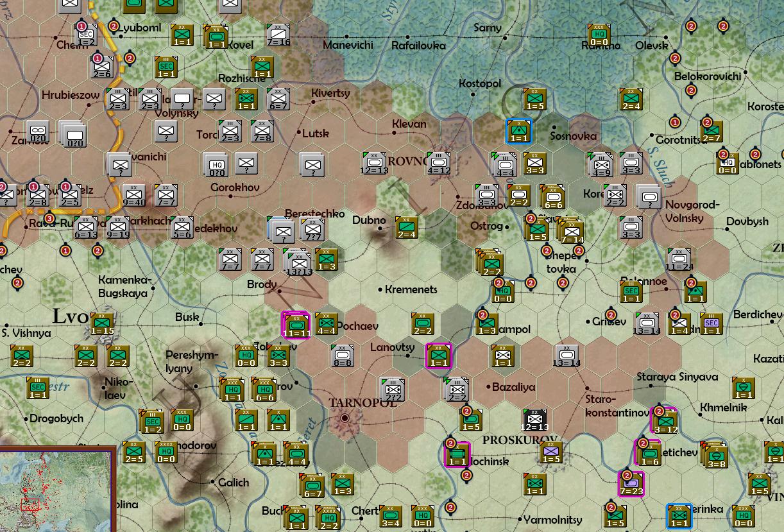Click the grey 9=19 counter near Rava-Russkaya
Viewport: 784px width, 532px height.
click(x=118, y=227)
